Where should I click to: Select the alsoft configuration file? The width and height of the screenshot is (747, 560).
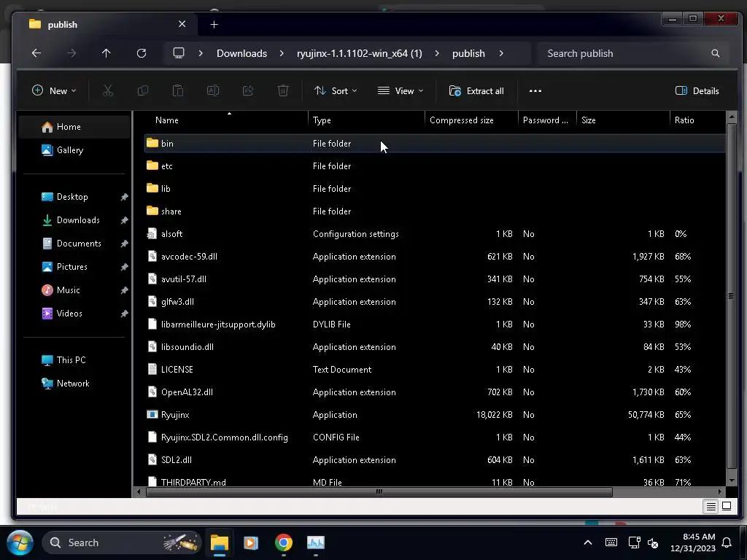435,234
